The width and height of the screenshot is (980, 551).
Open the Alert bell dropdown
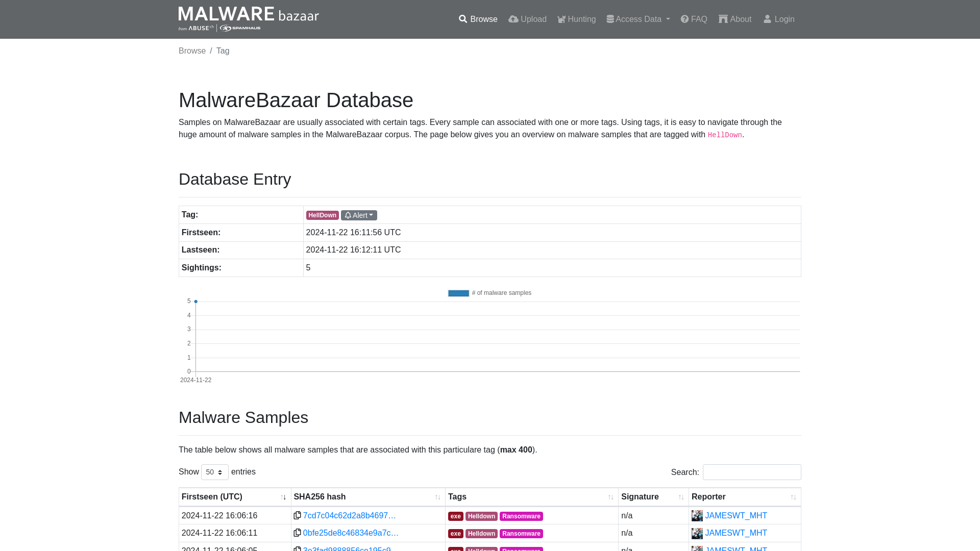pyautogui.click(x=359, y=215)
